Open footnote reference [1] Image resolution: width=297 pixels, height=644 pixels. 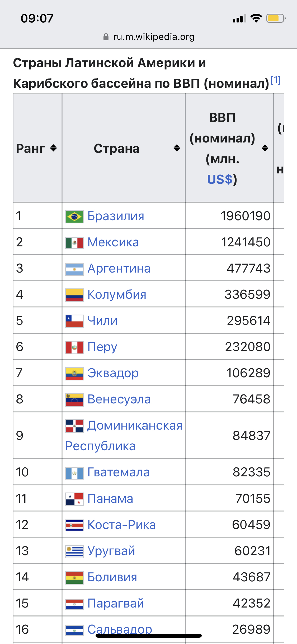point(276,80)
